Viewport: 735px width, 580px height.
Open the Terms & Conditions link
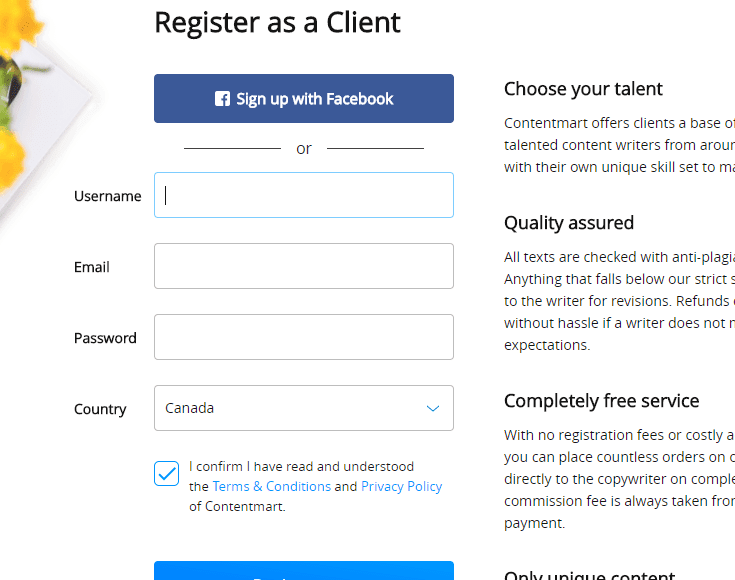pyautogui.click(x=271, y=486)
